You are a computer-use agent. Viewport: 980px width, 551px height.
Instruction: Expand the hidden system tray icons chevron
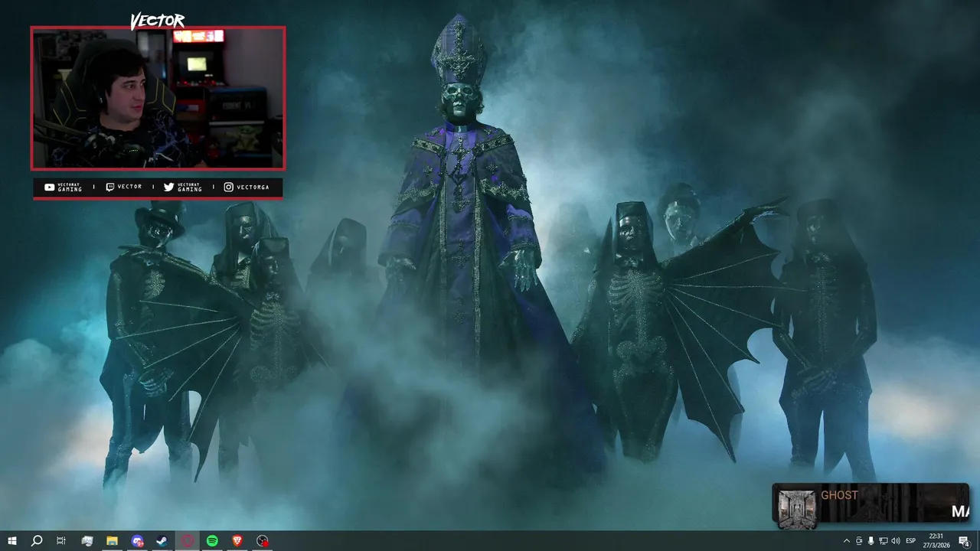tap(846, 541)
